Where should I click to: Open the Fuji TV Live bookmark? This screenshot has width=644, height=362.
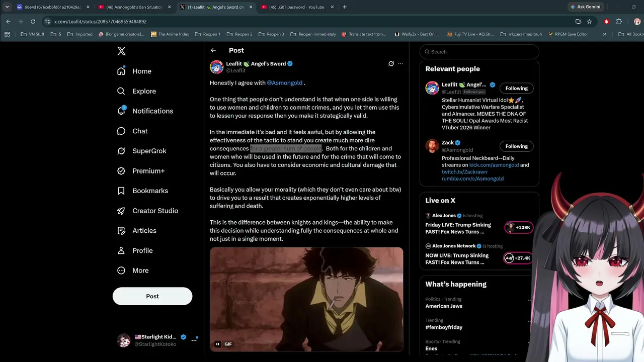470,34
